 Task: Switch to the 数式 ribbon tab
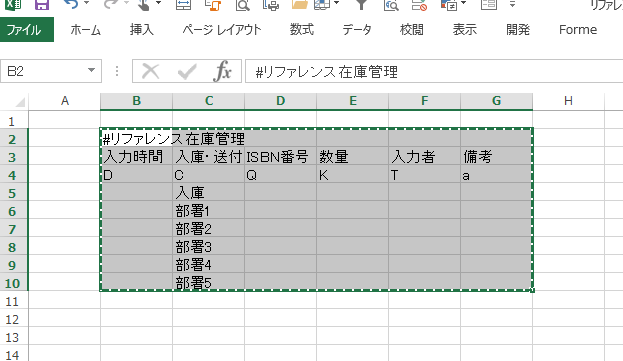click(x=302, y=30)
